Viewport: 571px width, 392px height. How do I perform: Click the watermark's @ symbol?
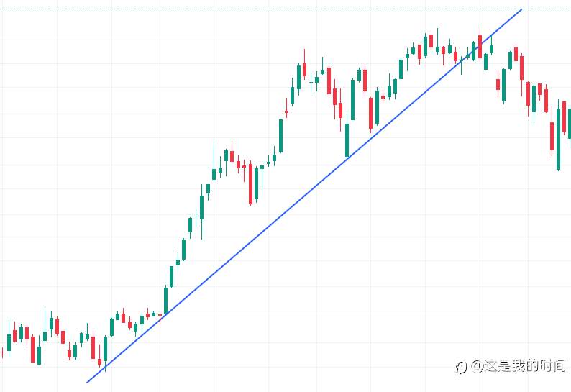tap(475, 366)
